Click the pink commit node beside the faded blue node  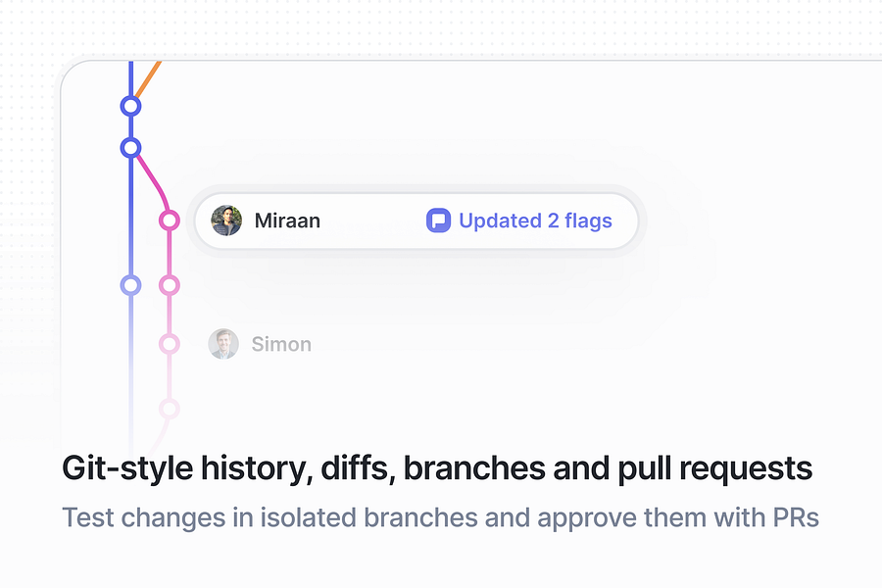coord(169,285)
